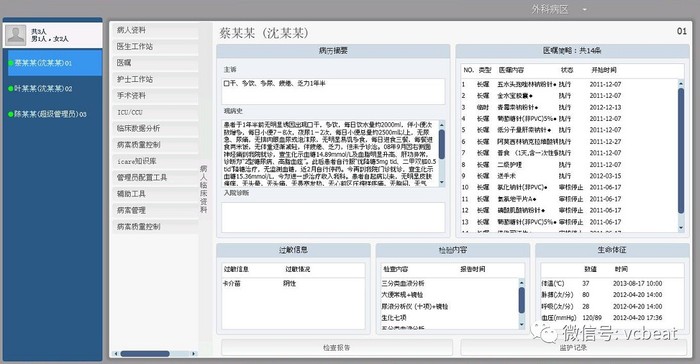700x364 pixels.
Task: Select 三分类血液分析 test row
Action: (x=450, y=283)
